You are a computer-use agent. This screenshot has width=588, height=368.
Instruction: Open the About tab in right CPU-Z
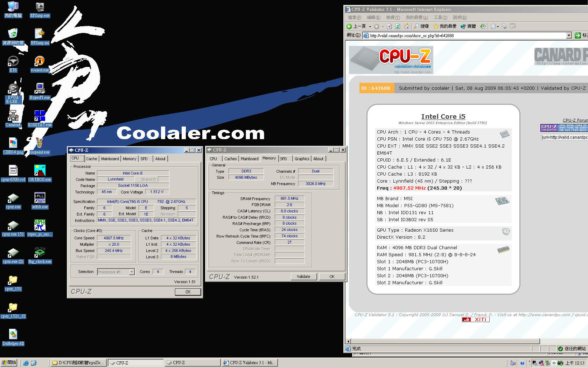tap(318, 159)
